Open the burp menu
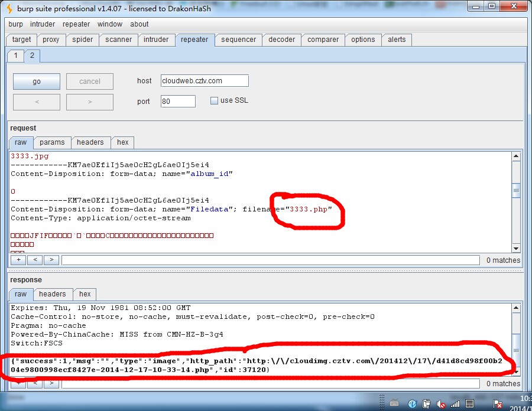Viewport: 532px width, 411px height. 15,24
